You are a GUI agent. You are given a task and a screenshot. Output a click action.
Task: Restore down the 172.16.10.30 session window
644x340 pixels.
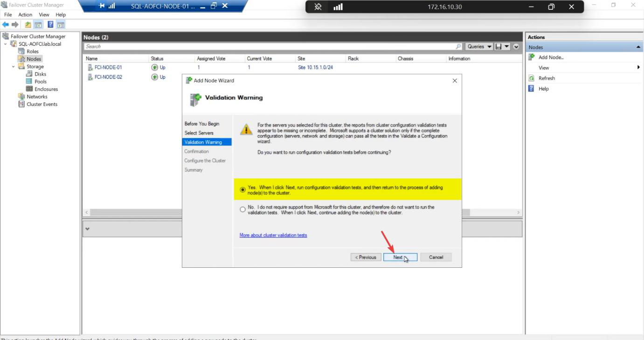pos(551,7)
